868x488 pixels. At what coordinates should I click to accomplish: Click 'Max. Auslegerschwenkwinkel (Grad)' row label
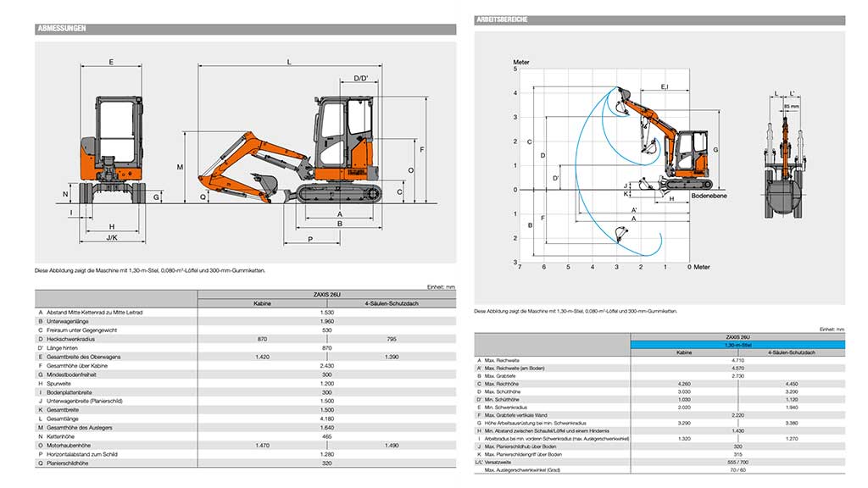click(522, 469)
